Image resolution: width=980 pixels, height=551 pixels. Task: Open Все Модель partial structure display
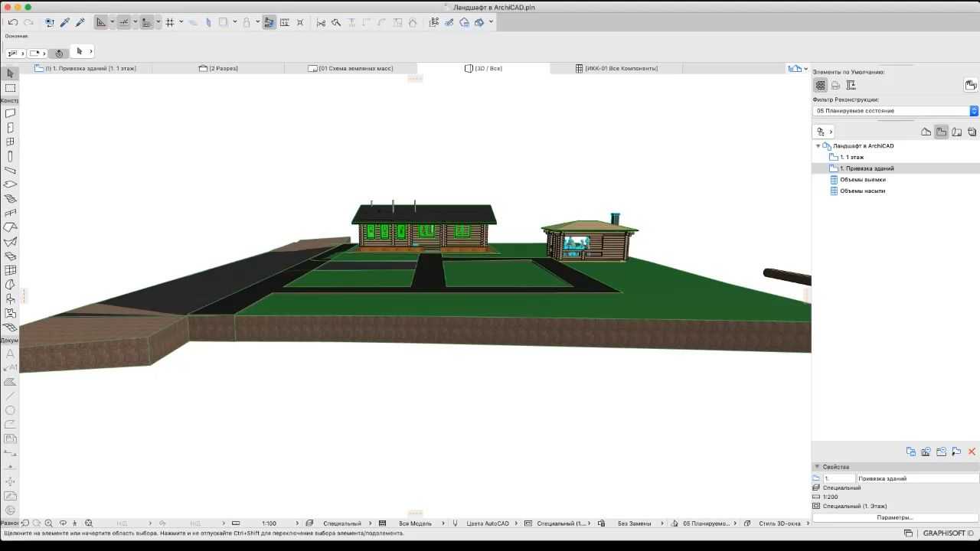tap(415, 523)
